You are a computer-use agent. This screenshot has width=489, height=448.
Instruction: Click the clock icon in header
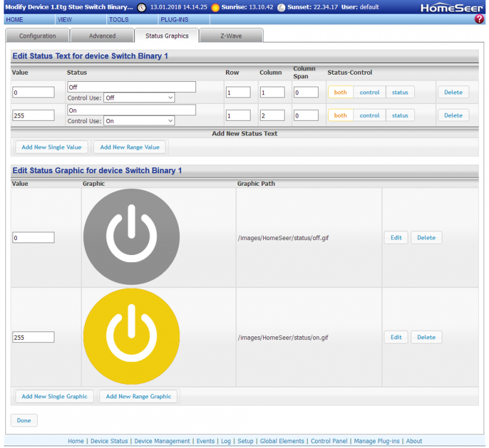142,8
